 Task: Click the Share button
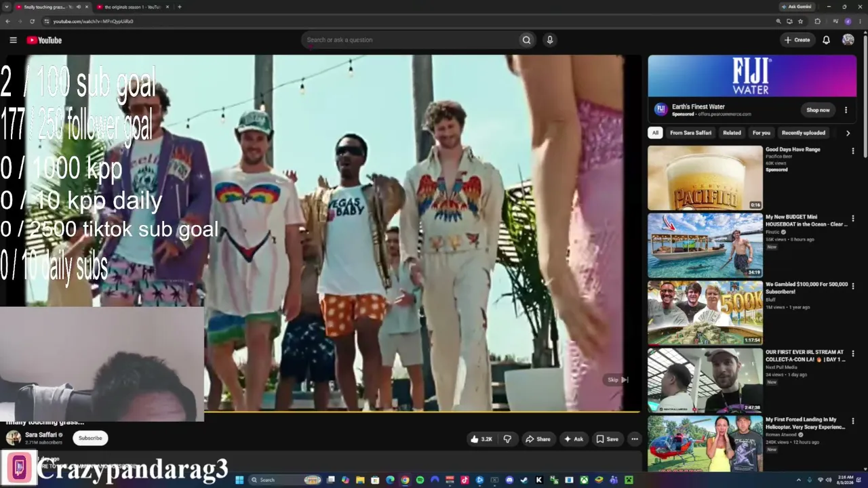538,439
